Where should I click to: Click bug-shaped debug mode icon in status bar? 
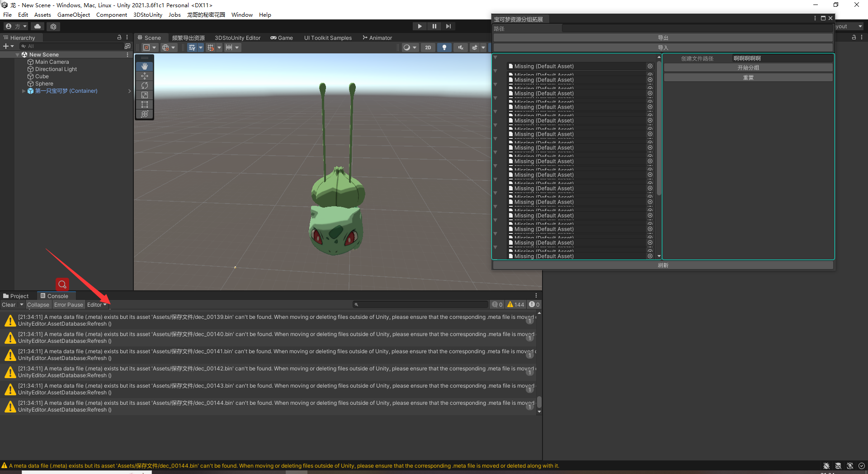pyautogui.click(x=826, y=466)
